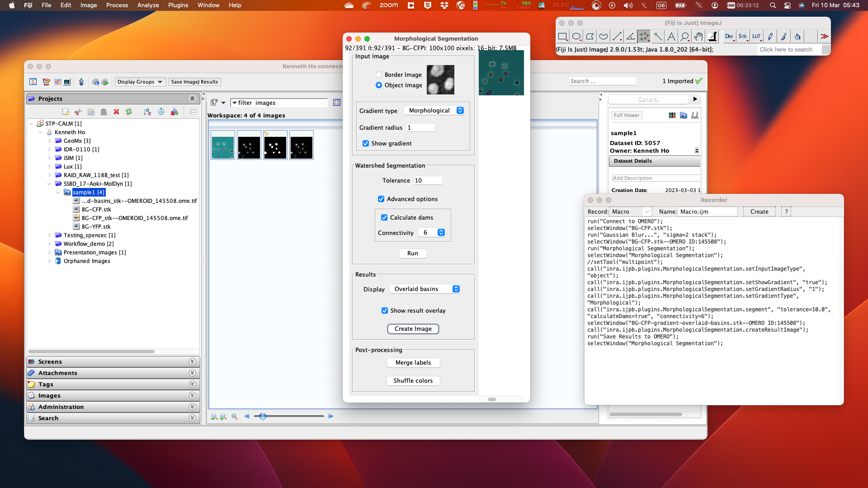This screenshot has width=868, height=488.
Task: Click the Tolerance input field
Action: pyautogui.click(x=428, y=180)
